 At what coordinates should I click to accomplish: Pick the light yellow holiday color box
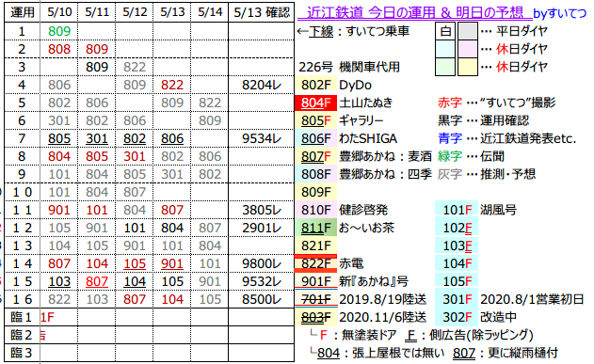tap(468, 67)
